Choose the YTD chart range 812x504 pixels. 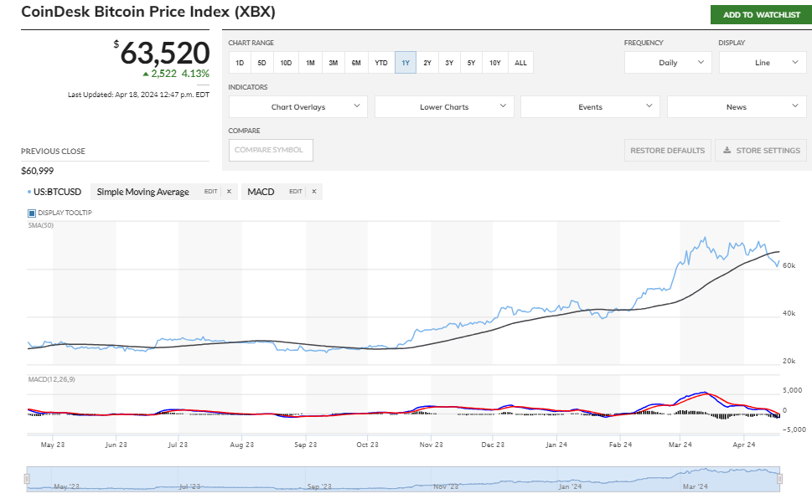pyautogui.click(x=381, y=63)
